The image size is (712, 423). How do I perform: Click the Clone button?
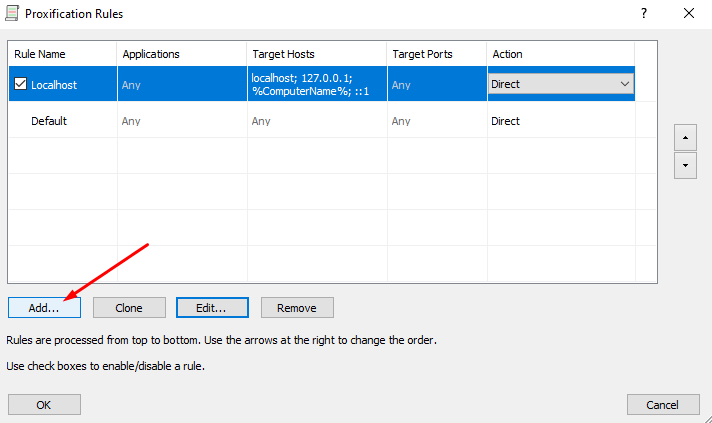129,308
